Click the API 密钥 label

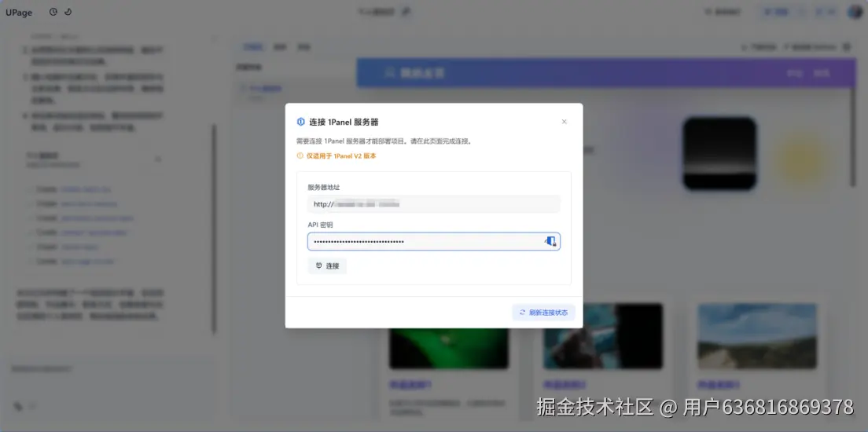coord(321,225)
